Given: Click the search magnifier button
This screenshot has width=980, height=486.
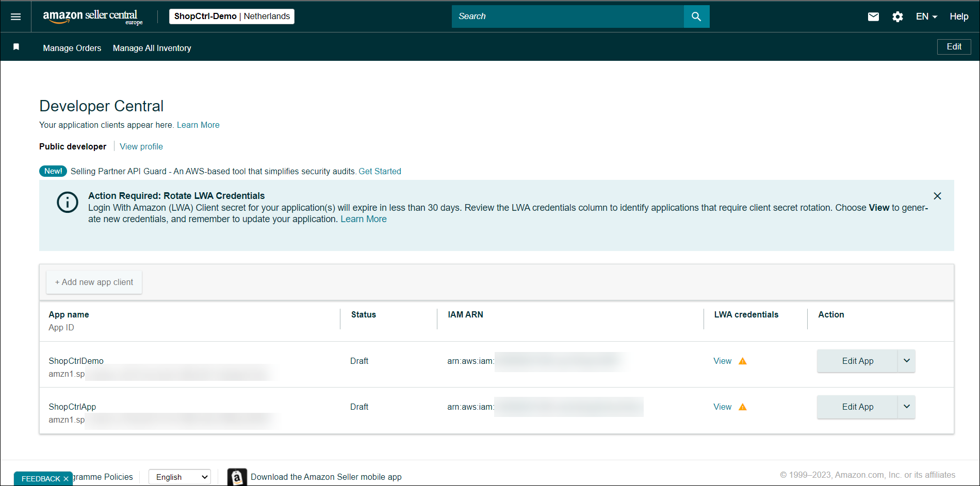Looking at the screenshot, I should [696, 16].
